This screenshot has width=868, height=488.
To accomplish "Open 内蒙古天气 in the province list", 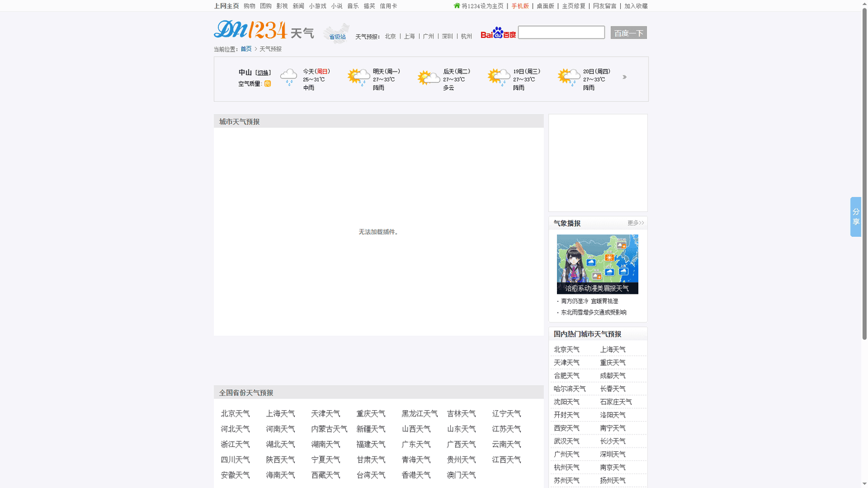I will (x=329, y=429).
